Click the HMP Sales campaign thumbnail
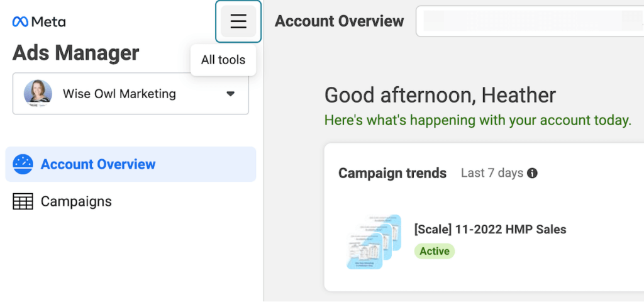 pos(374,242)
